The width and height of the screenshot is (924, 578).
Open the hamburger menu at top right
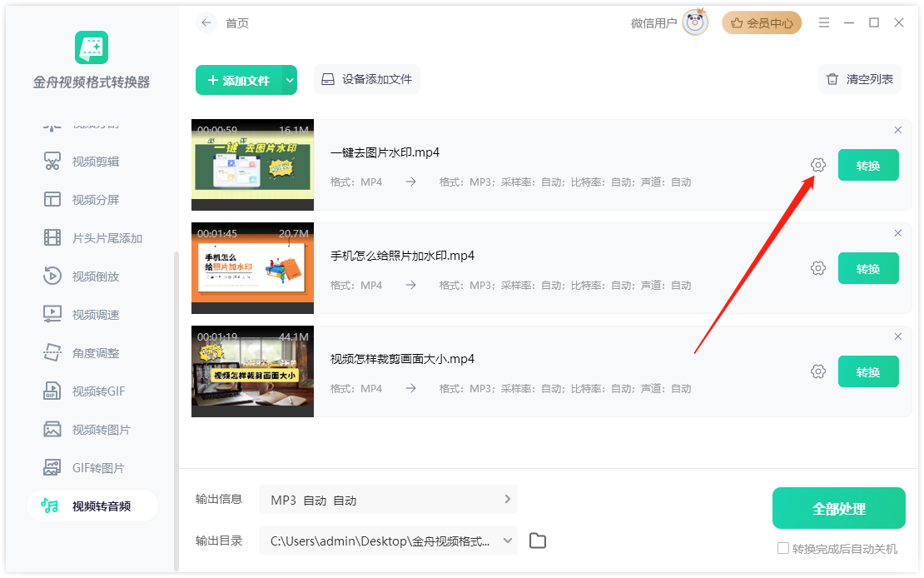(x=823, y=22)
